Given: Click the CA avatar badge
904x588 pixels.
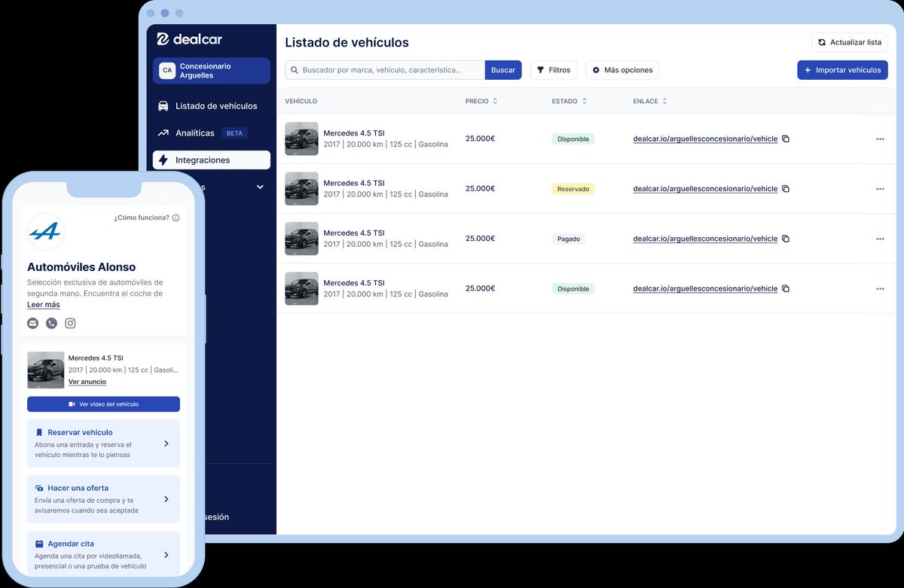Looking at the screenshot, I should coord(167,71).
